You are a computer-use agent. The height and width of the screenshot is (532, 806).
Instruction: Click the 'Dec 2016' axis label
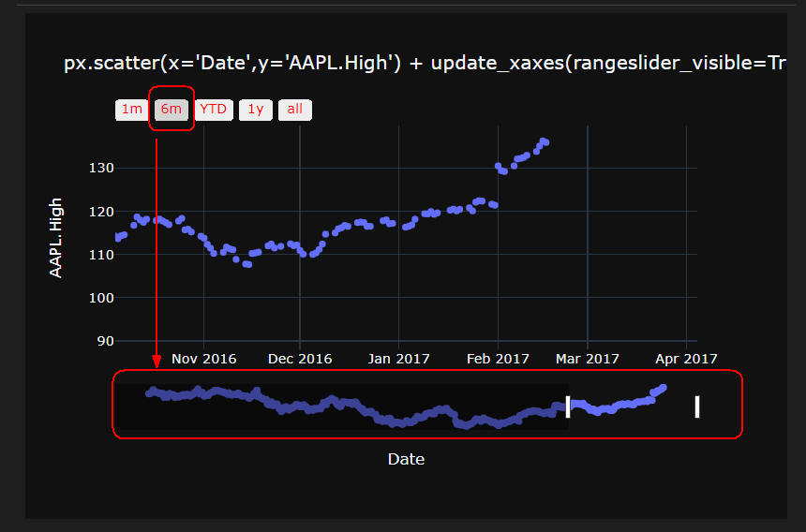pos(300,359)
